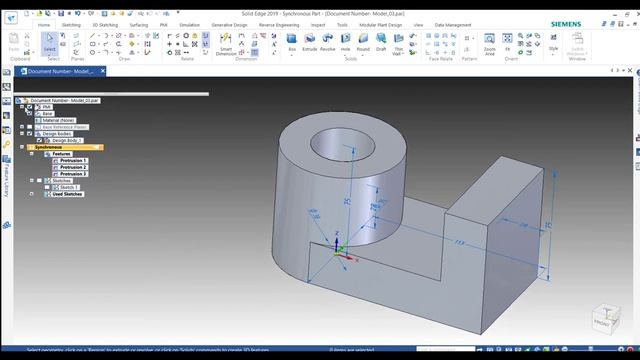Toggle the Sketches checkbox
Image resolution: width=640 pixels, height=360 pixels.
click(x=40, y=180)
